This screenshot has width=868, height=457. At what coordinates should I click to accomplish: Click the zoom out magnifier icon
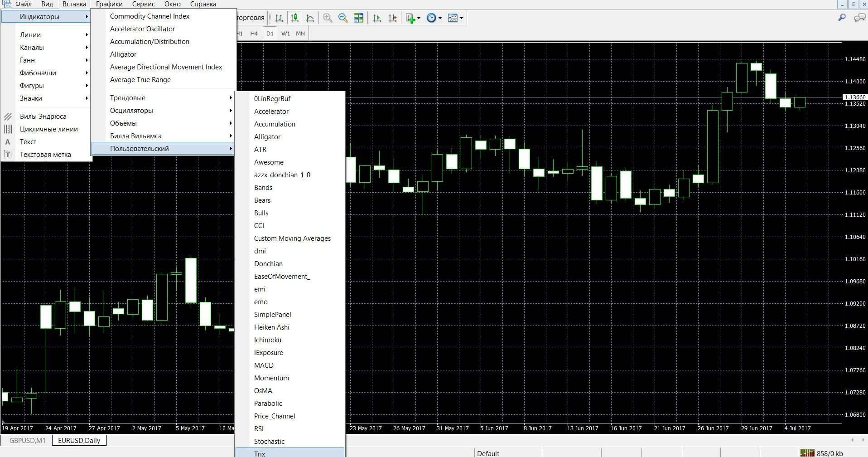pos(343,18)
